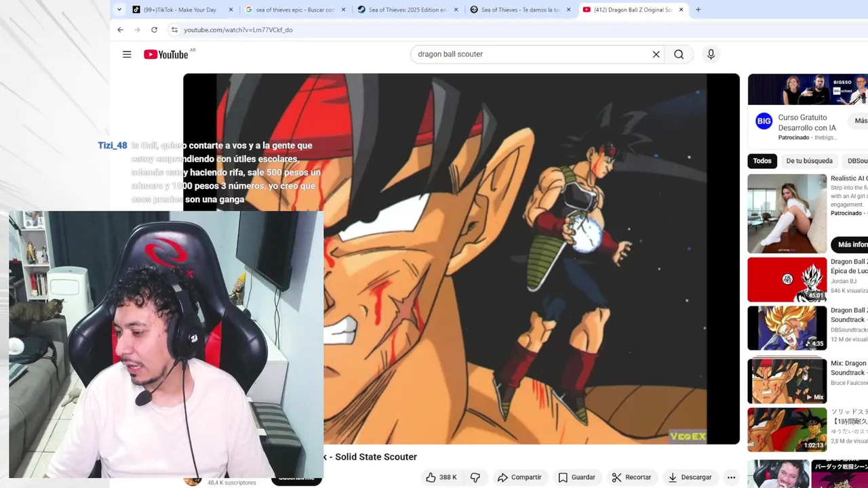Image resolution: width=868 pixels, height=488 pixels.
Task: Click the Más info button on ad
Action: point(851,245)
